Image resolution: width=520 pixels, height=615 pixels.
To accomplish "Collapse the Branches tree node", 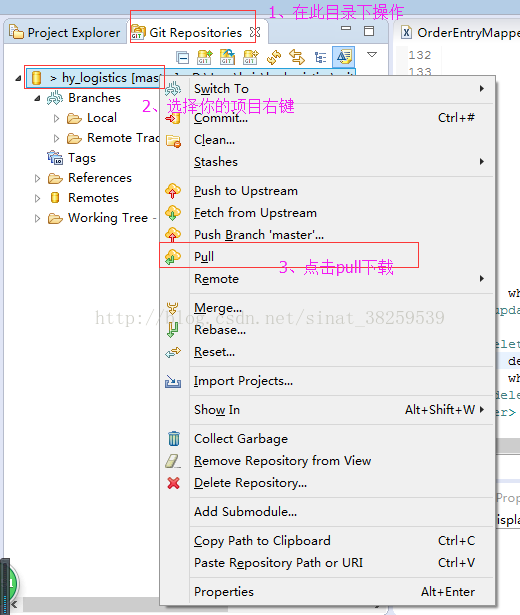I will pos(37,98).
